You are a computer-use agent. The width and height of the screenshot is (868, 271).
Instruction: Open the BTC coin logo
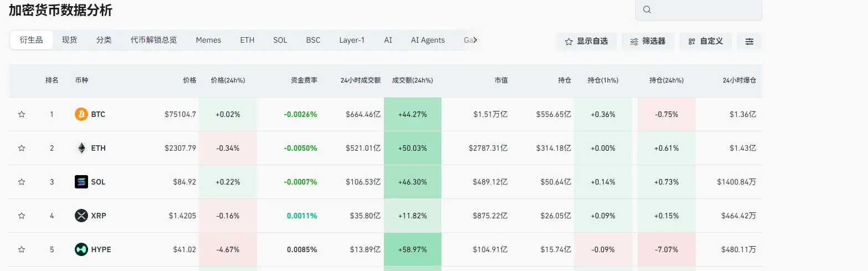click(81, 115)
